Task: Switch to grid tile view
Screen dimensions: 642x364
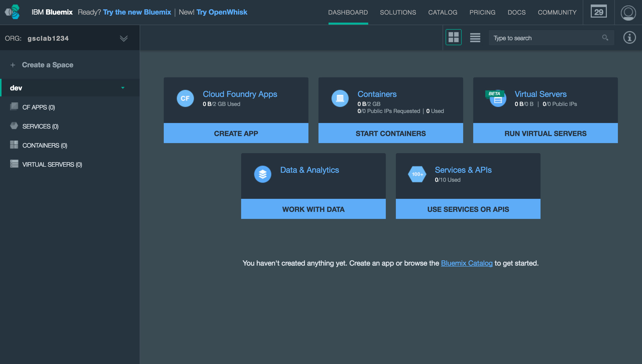Action: pyautogui.click(x=453, y=37)
